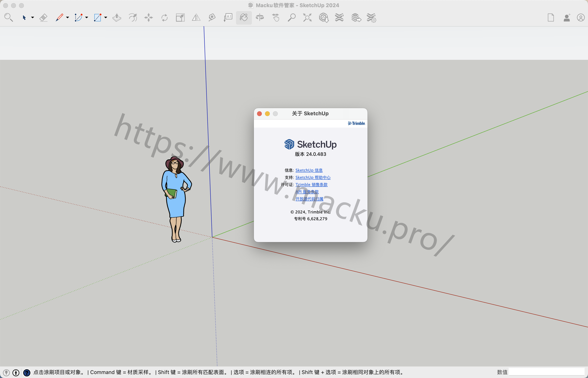The image size is (588, 378).
Task: Select the Rectangle shape tool
Action: click(x=98, y=17)
